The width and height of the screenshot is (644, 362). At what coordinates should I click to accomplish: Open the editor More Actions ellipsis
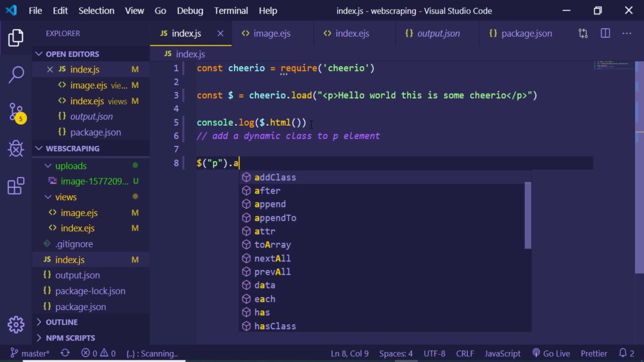coord(626,33)
